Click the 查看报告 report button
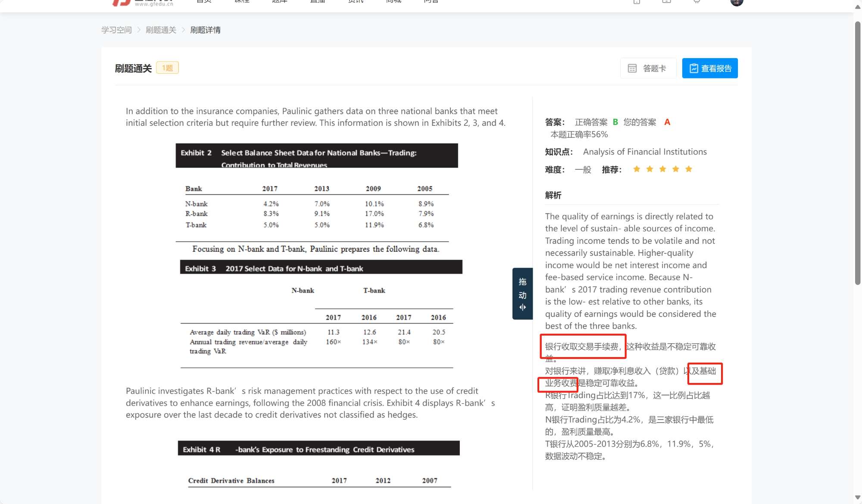 709,68
